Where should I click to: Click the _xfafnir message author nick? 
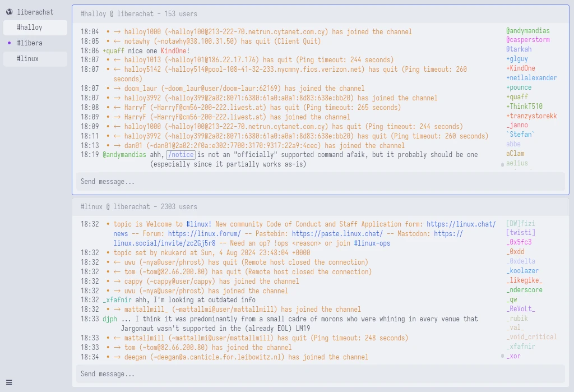point(117,299)
